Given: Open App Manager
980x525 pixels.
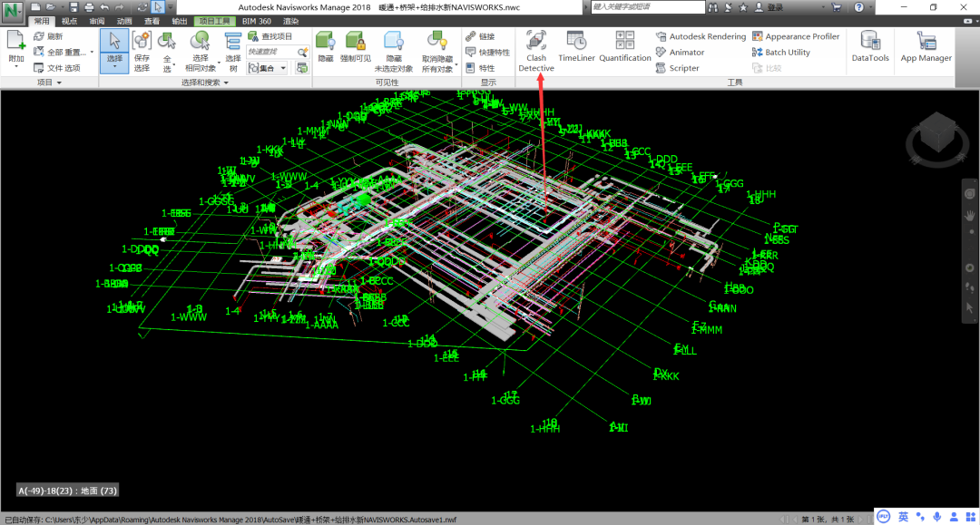Looking at the screenshot, I should point(926,47).
